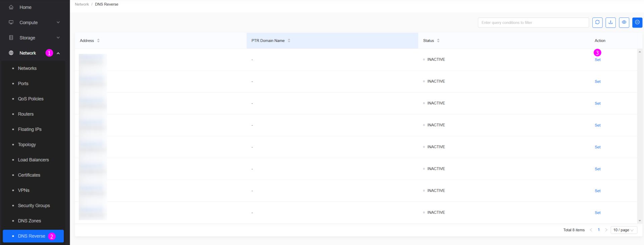The image size is (644, 245).
Task: Go to previous page arrow
Action: coord(591,230)
